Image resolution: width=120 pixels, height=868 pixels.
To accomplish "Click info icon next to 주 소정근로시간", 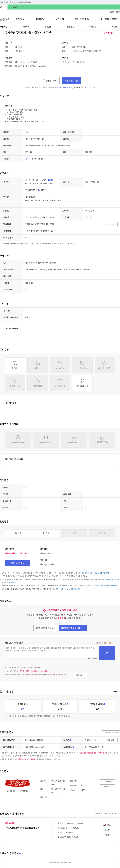I will (39, 190).
